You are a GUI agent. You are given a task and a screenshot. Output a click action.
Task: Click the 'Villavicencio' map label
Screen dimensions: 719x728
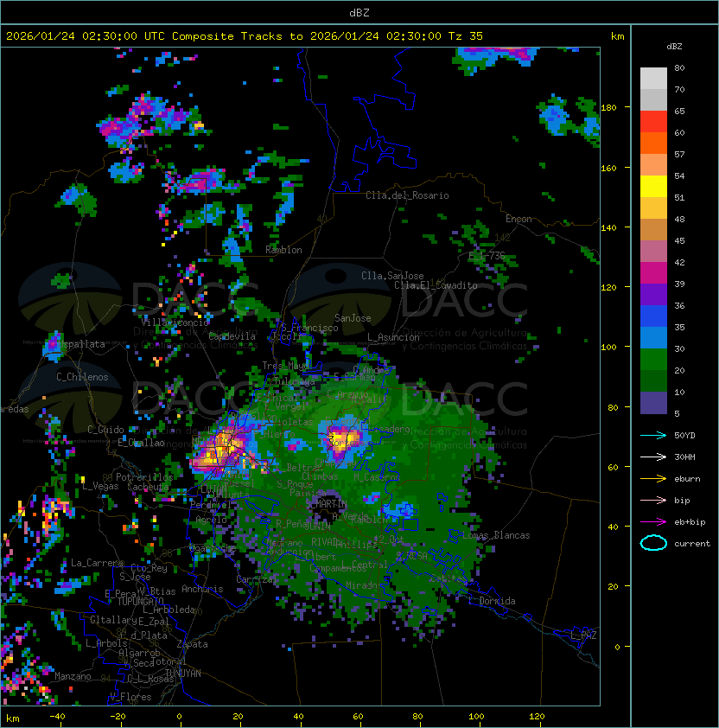(x=175, y=322)
